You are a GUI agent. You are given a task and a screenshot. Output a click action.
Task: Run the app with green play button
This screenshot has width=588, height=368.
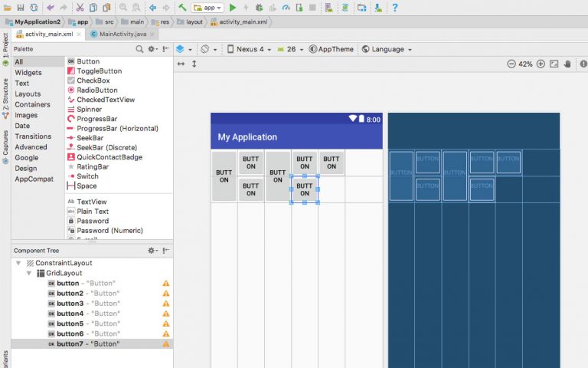pyautogui.click(x=233, y=8)
